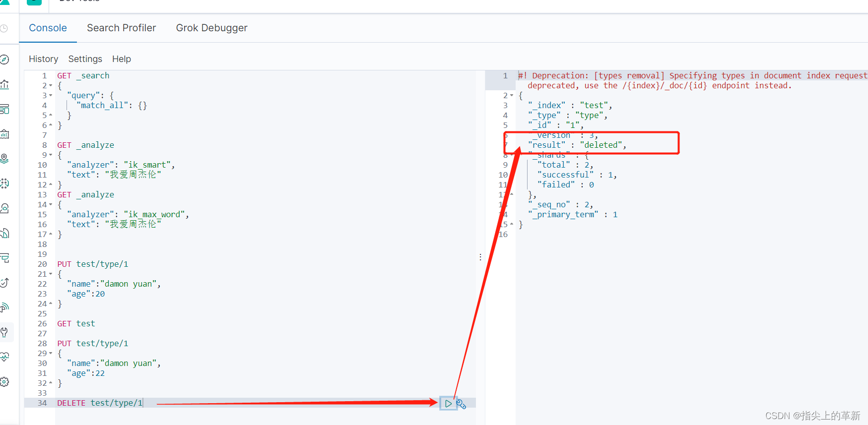The height and width of the screenshot is (425, 868).
Task: Click 'PUT test/type/1' at line 28
Action: pyautogui.click(x=93, y=343)
